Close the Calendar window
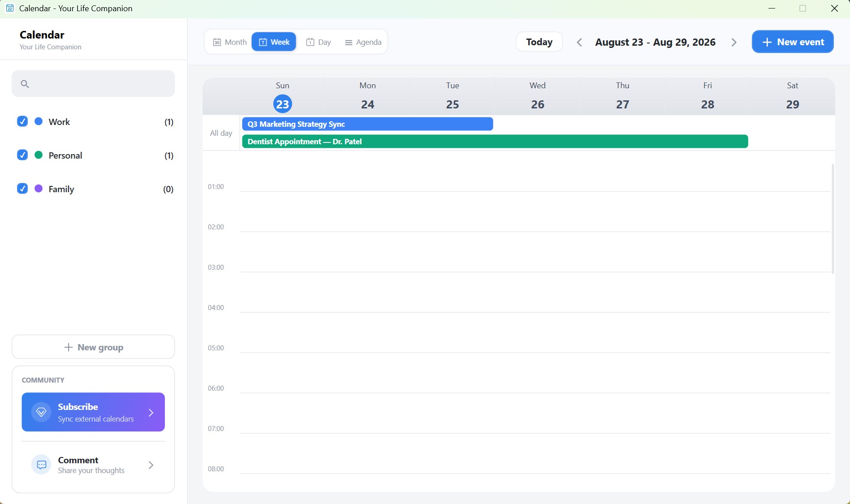 [x=834, y=9]
